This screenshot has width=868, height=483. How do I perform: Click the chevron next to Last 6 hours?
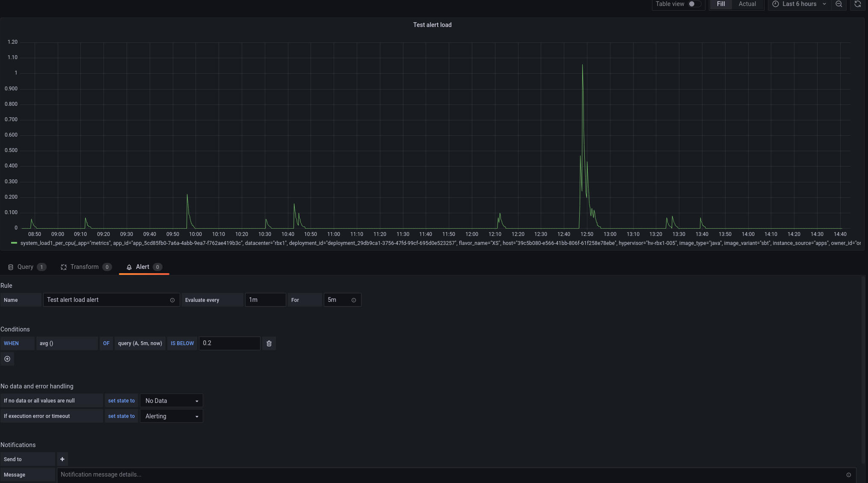tap(824, 4)
